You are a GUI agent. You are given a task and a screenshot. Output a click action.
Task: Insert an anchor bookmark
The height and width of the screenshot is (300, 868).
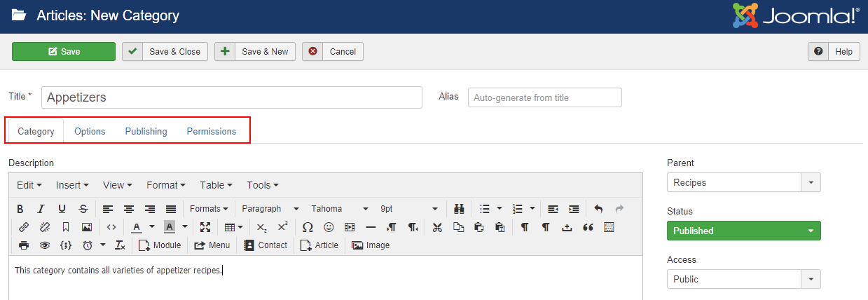(x=65, y=227)
